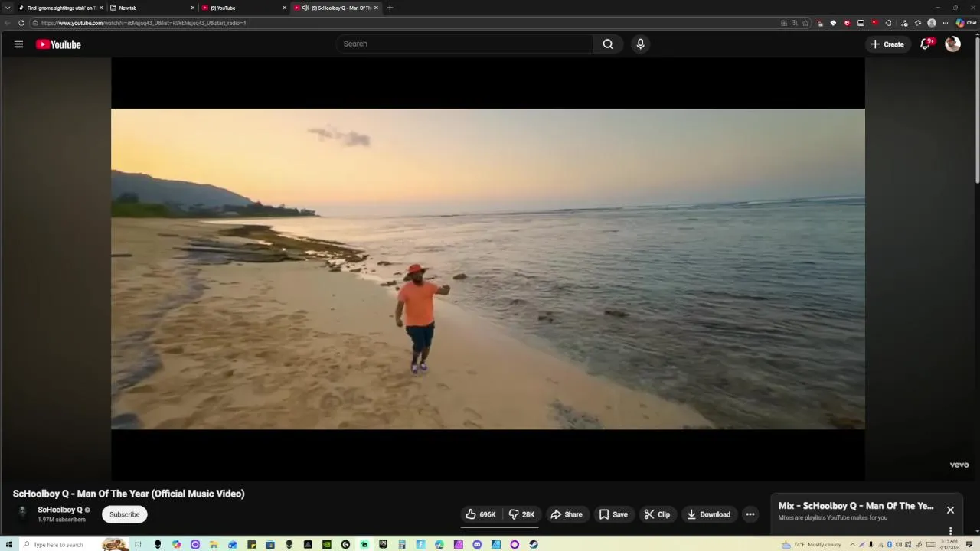Download the video

708,514
